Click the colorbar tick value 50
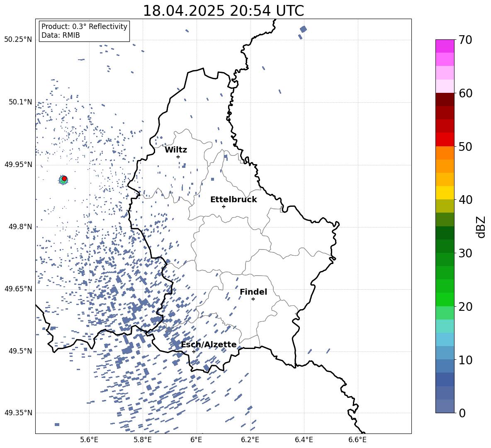Screen dimensions: 491x448 click(465, 146)
